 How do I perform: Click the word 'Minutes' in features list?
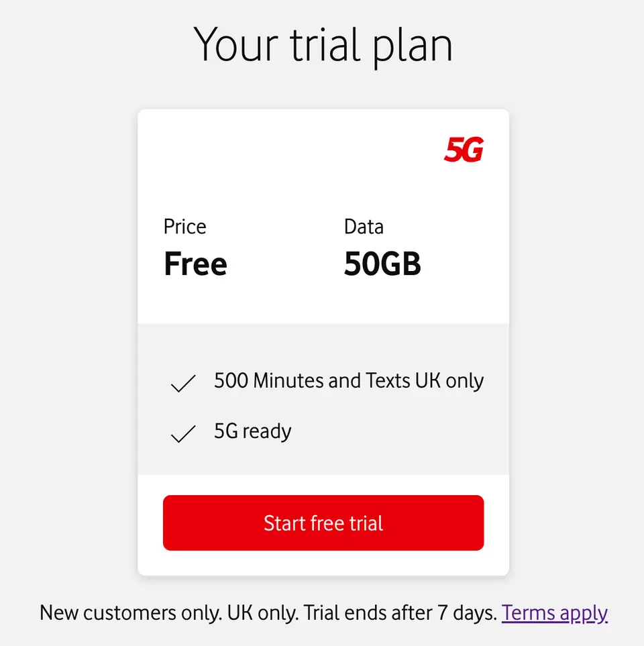coord(288,380)
